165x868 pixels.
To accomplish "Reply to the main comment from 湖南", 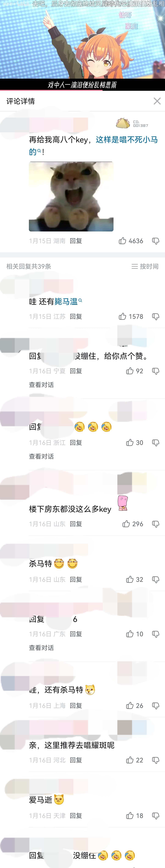I will tap(76, 241).
